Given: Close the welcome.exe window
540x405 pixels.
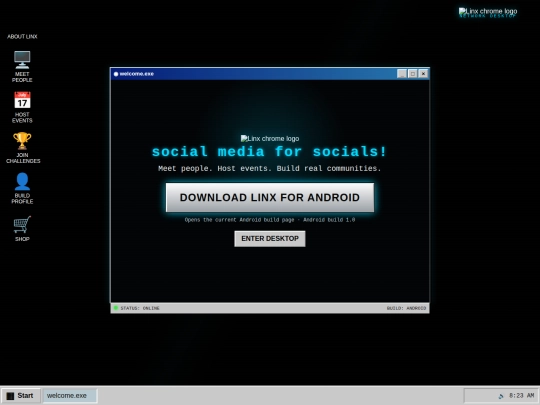Looking at the screenshot, I should [x=423, y=74].
